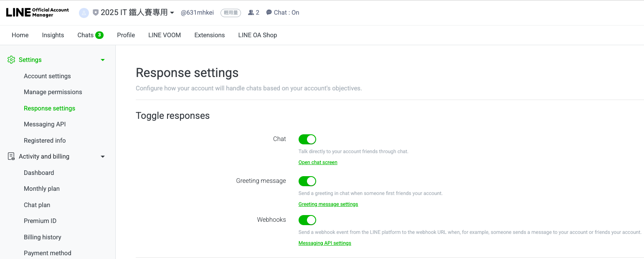This screenshot has height=259, width=644.
Task: Click the Settings gear icon in sidebar
Action: 11,60
